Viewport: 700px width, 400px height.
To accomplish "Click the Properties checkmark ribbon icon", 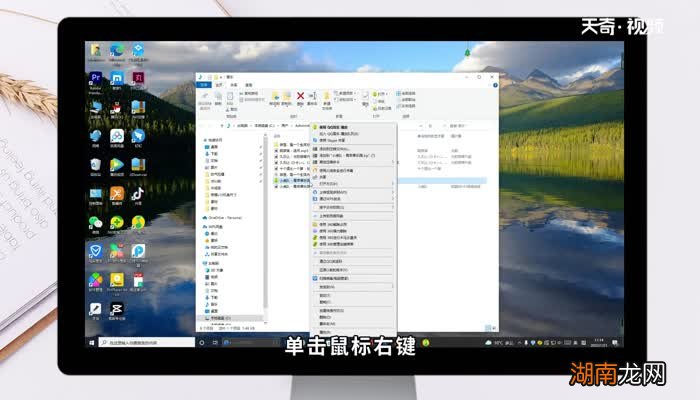I will [x=365, y=98].
